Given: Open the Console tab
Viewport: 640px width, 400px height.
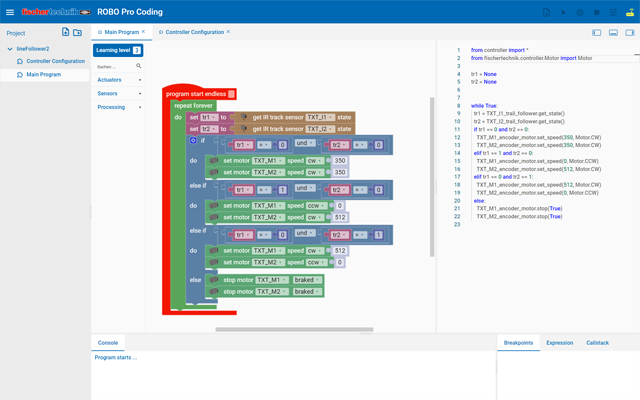Looking at the screenshot, I should [108, 343].
